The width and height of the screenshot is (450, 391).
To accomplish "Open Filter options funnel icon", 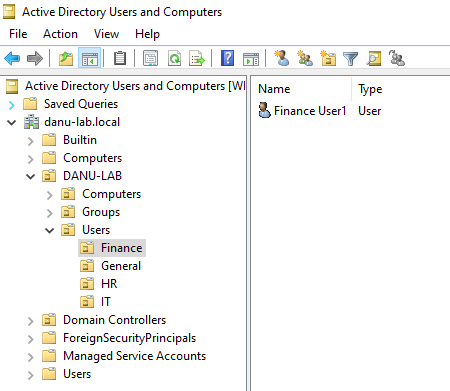I will (x=350, y=59).
